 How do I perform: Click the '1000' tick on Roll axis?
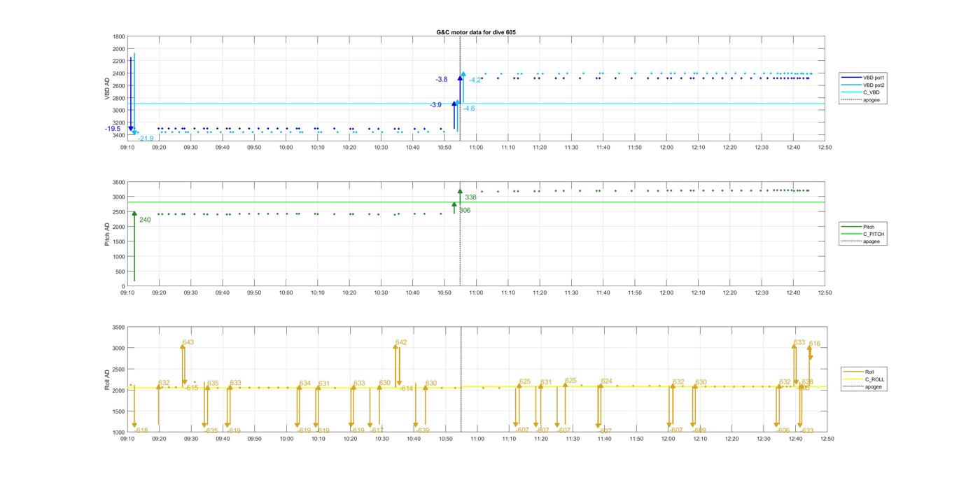pyautogui.click(x=119, y=433)
